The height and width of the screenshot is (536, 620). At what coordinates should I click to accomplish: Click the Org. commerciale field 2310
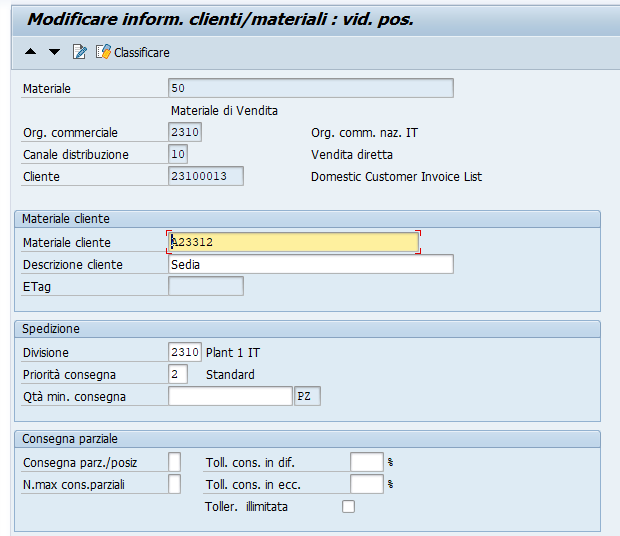(185, 132)
